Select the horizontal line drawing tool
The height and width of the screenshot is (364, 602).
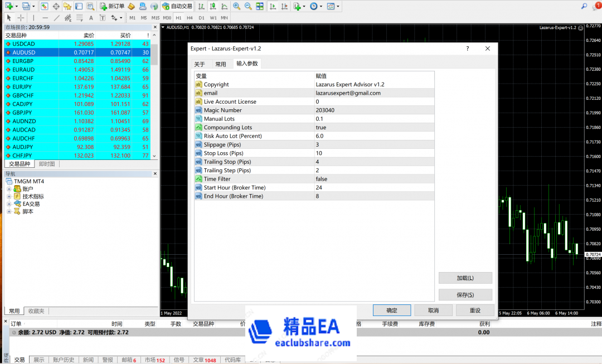[x=45, y=18]
